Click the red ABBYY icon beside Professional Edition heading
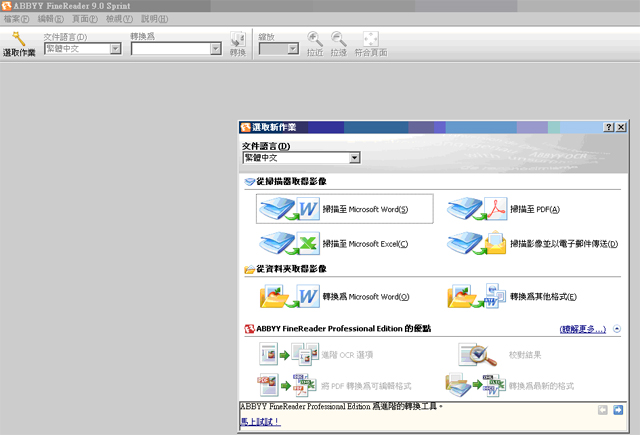 249,329
